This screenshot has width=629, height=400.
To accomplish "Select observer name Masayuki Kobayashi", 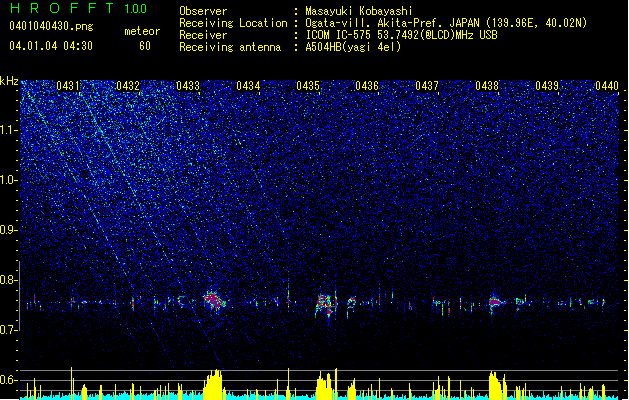I will (359, 11).
